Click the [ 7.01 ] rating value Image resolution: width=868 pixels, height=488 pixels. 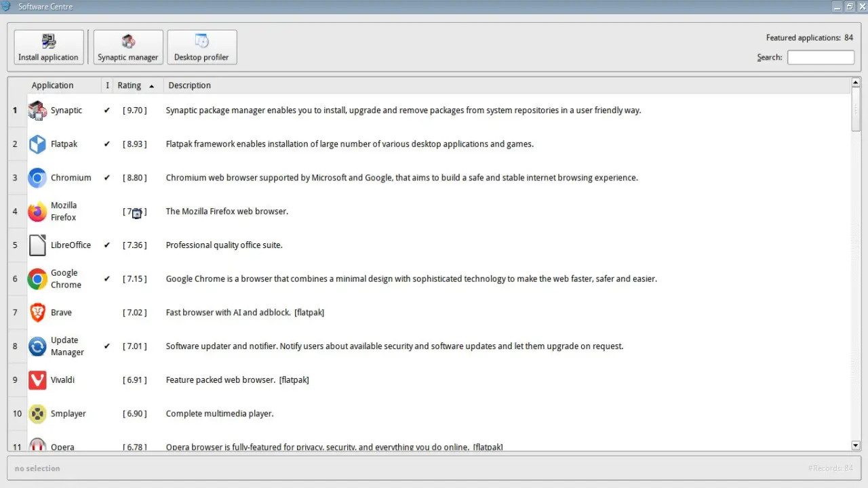134,346
